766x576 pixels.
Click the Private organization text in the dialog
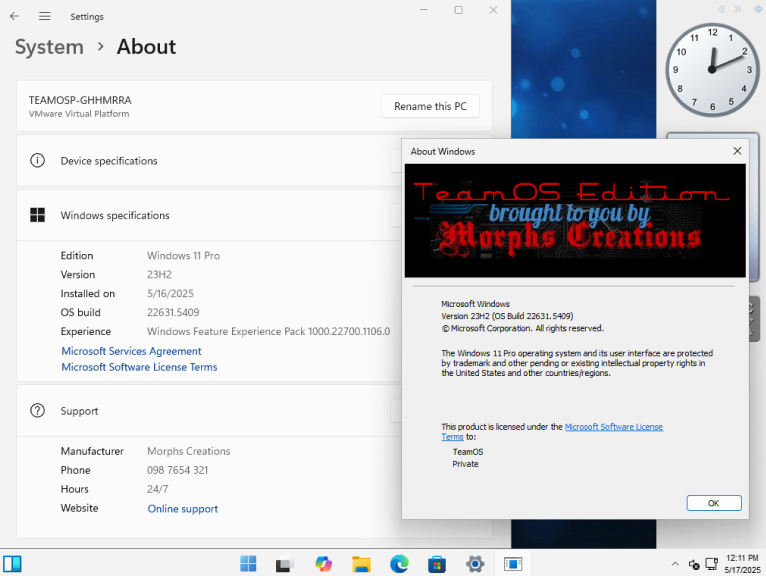(465, 464)
